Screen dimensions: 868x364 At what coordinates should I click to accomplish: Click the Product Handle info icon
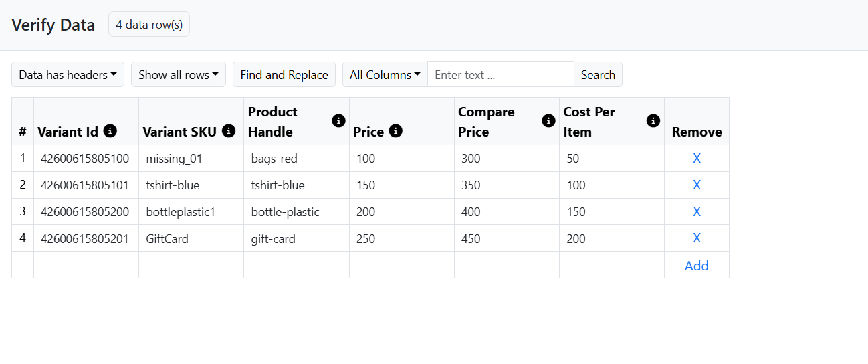coord(338,120)
